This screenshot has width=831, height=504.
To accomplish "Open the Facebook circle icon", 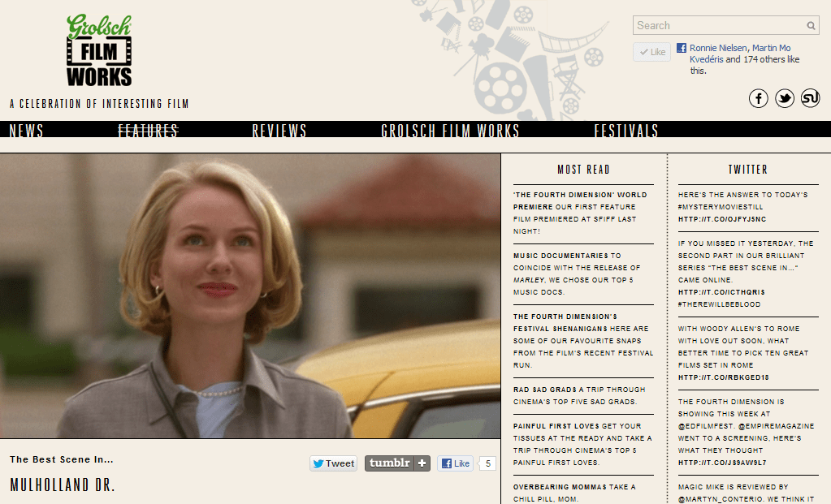I will tap(758, 98).
